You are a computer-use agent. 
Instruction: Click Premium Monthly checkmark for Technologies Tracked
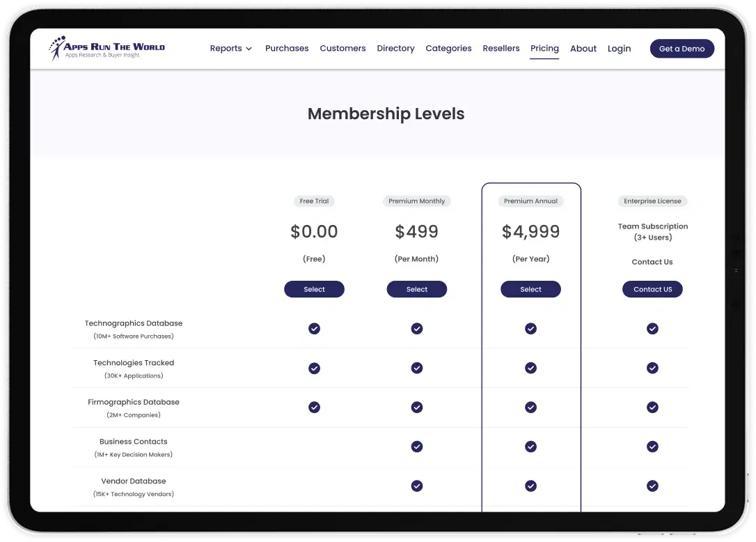tap(417, 368)
